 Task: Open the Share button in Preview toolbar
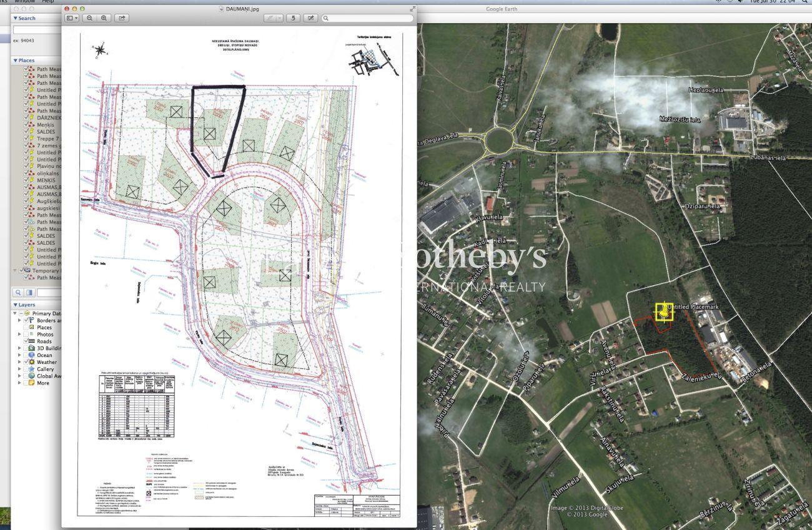121,19
